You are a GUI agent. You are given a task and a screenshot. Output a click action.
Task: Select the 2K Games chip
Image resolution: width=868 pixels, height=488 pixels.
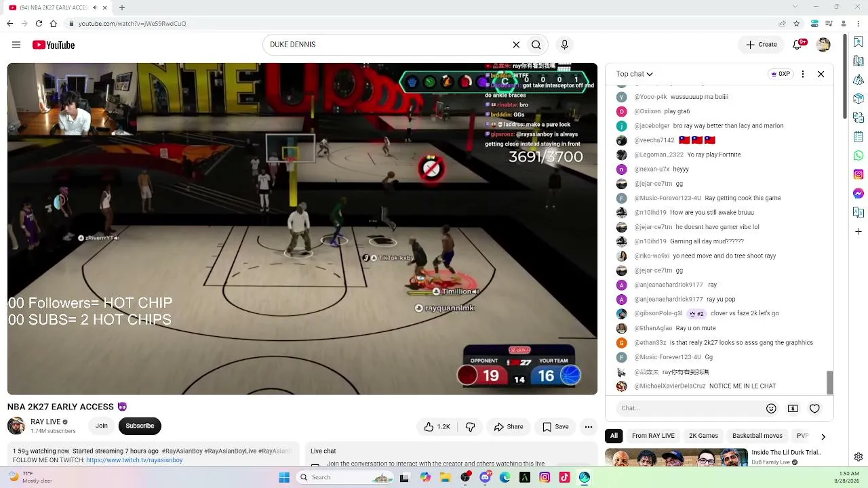pyautogui.click(x=703, y=436)
